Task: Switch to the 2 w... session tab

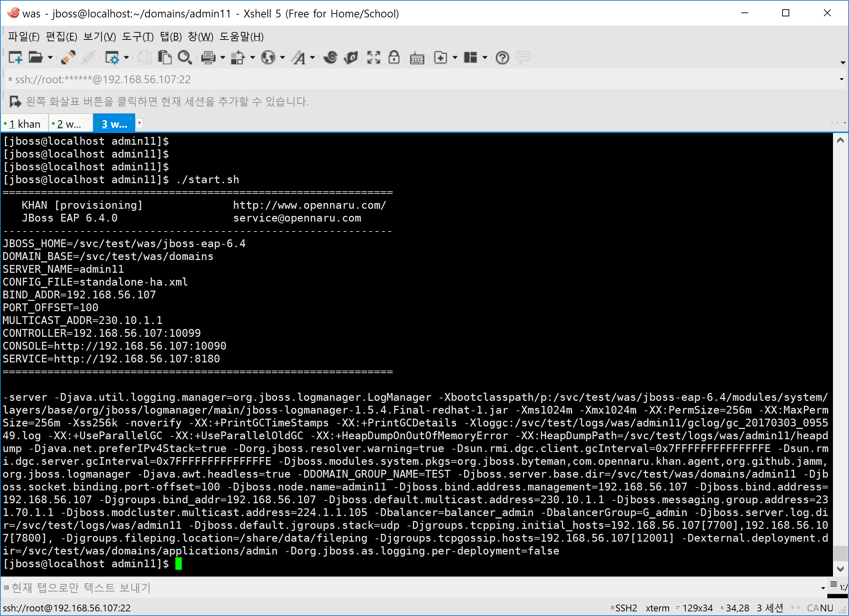Action: coord(70,124)
